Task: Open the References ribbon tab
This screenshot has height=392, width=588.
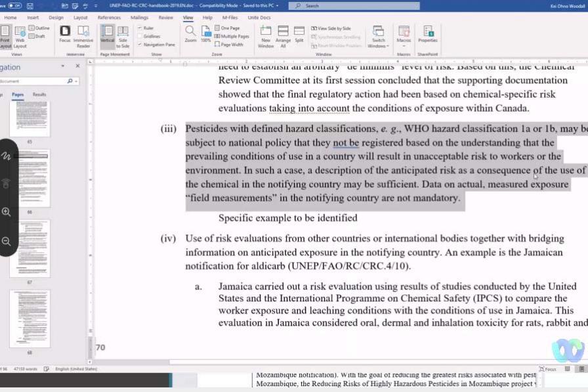Action: click(x=109, y=18)
